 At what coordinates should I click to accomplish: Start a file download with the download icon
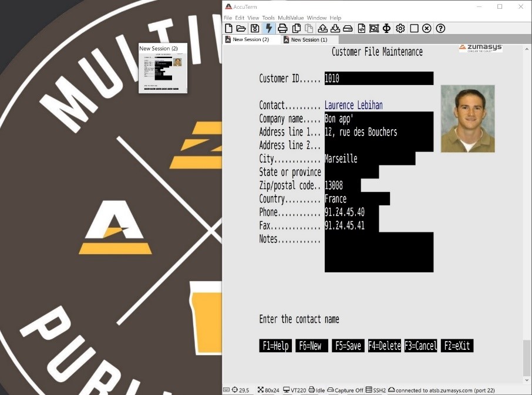click(x=335, y=29)
